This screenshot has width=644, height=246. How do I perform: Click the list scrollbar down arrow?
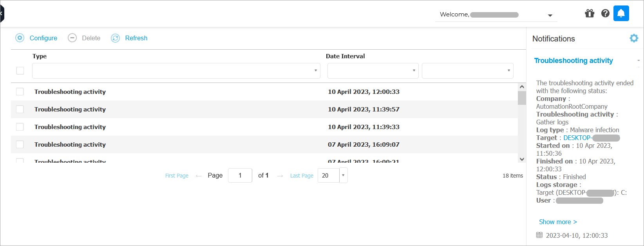click(x=522, y=159)
